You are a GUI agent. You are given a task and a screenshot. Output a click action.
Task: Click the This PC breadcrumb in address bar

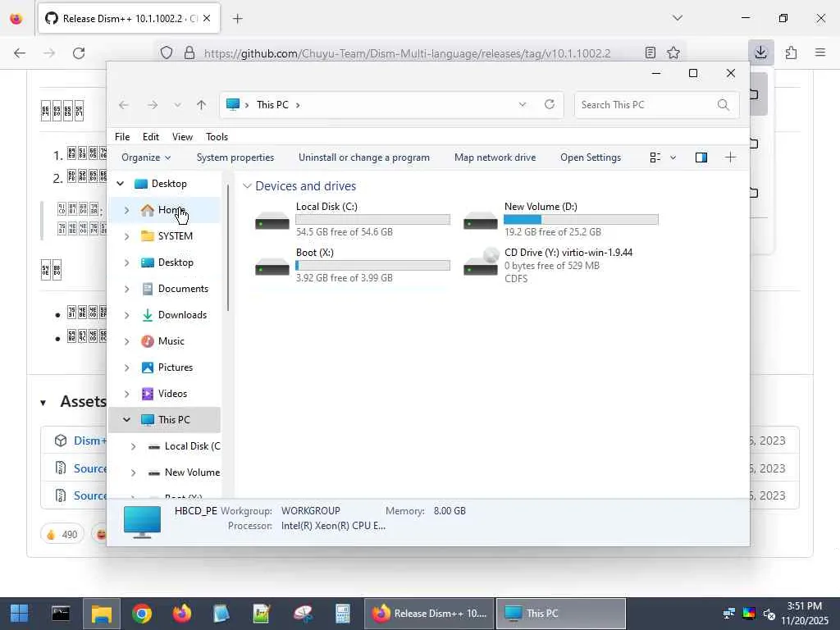click(x=272, y=105)
